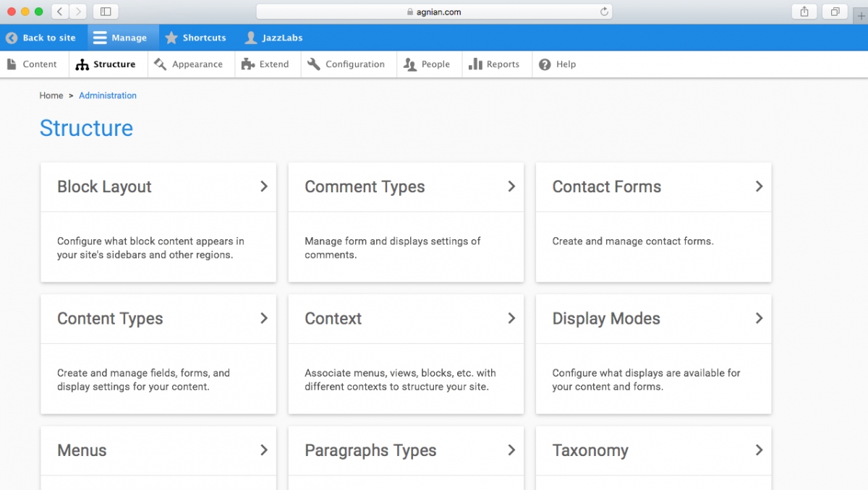Open the Comment Types heading link

click(365, 186)
